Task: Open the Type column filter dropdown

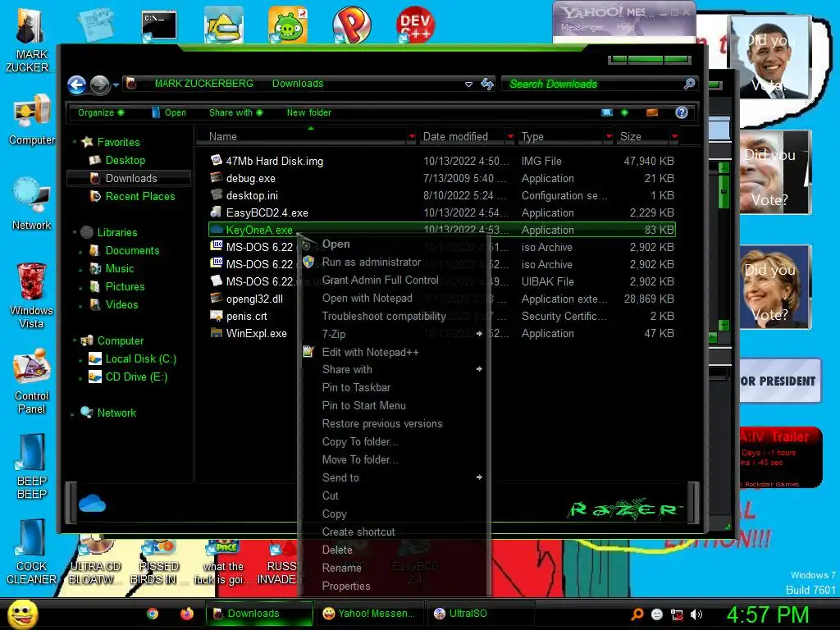Action: [609, 137]
